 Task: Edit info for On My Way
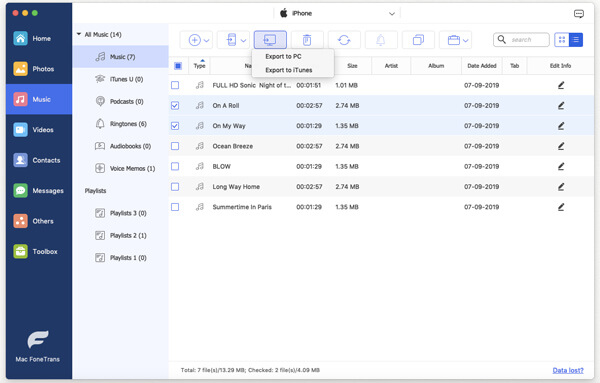click(561, 126)
